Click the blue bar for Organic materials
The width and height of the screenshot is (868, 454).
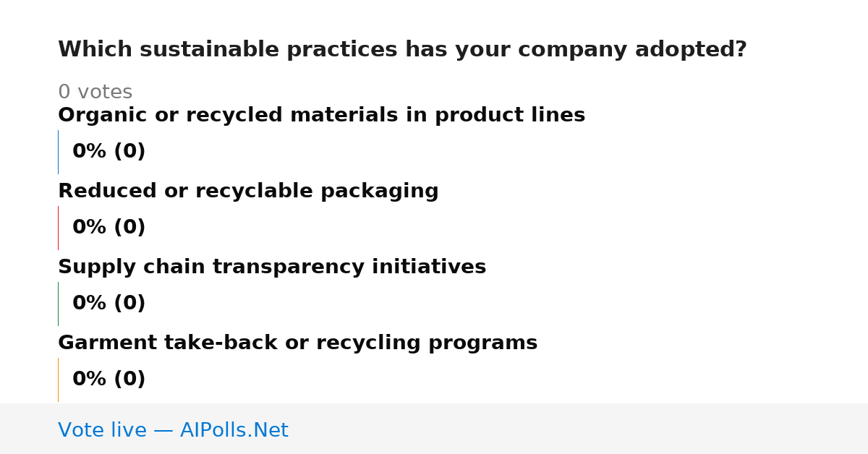tap(58, 152)
